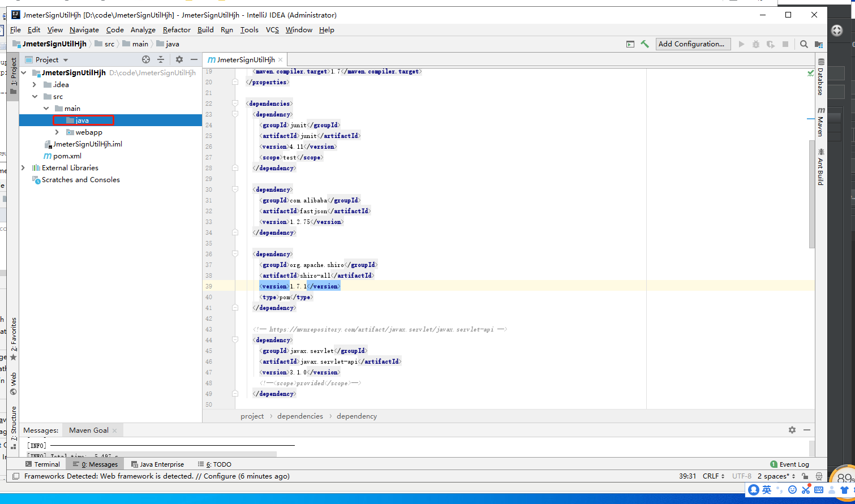
Task: Open the Structure tool window
Action: coord(14,428)
